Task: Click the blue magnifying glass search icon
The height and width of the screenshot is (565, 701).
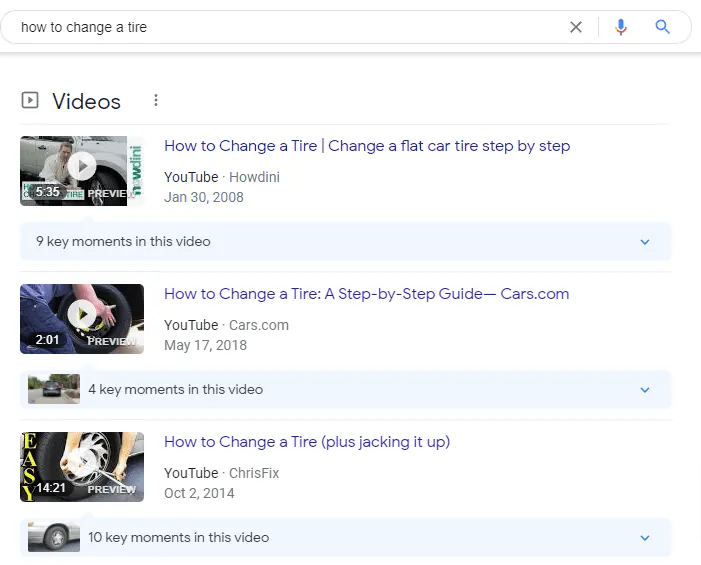Action: pyautogui.click(x=662, y=27)
